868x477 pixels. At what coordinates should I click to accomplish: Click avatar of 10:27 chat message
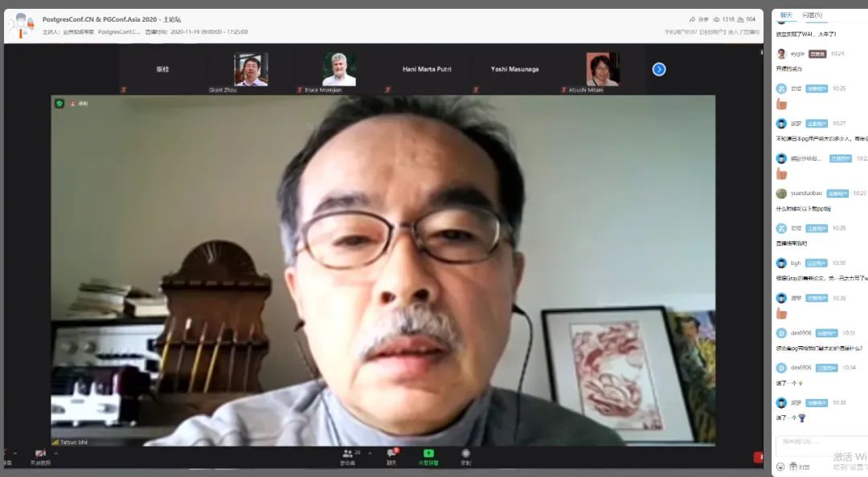pyautogui.click(x=781, y=124)
